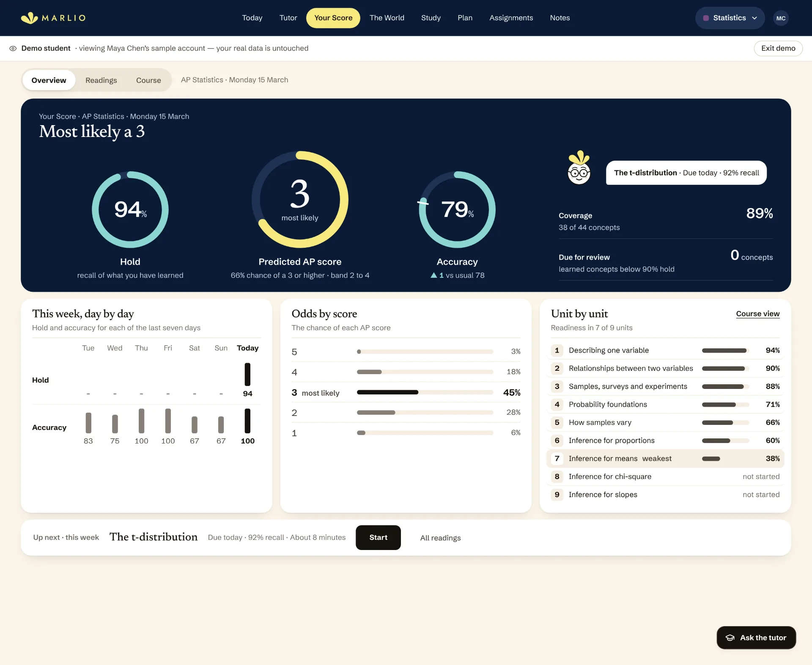Open unit 7 Inference for means weakest
This screenshot has height=665, width=812.
click(665, 458)
